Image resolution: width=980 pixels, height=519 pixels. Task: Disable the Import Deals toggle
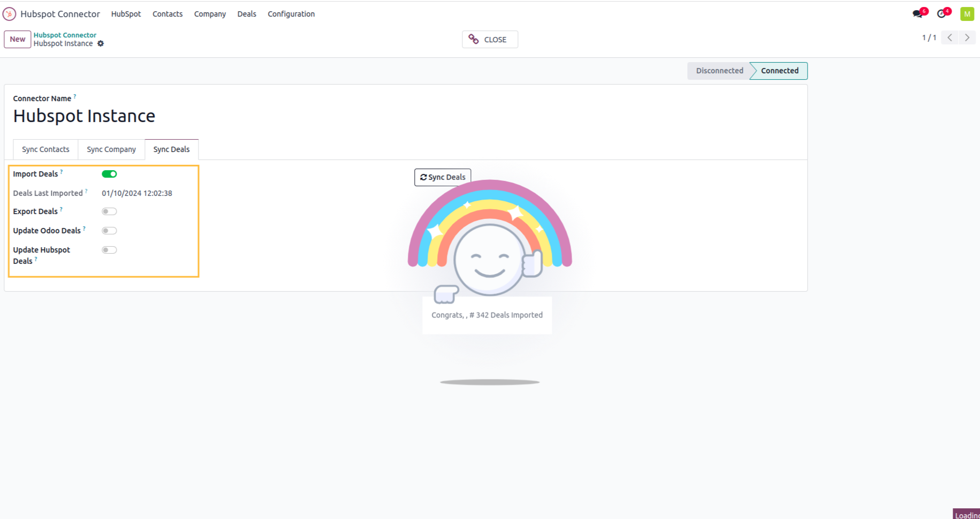coord(109,174)
